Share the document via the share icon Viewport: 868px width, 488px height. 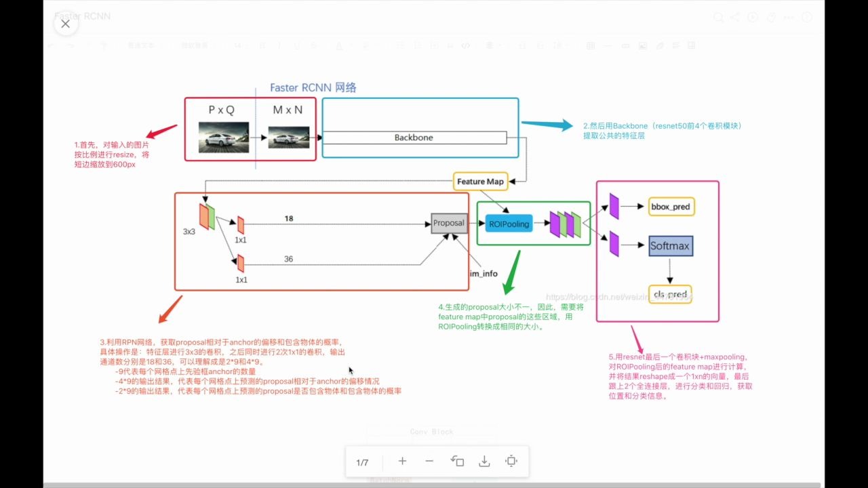click(x=735, y=17)
